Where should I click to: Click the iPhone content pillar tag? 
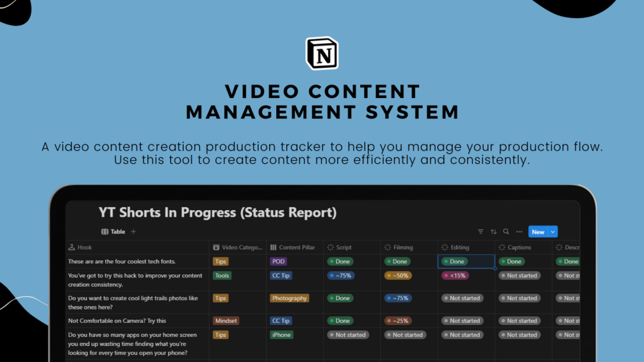click(281, 334)
